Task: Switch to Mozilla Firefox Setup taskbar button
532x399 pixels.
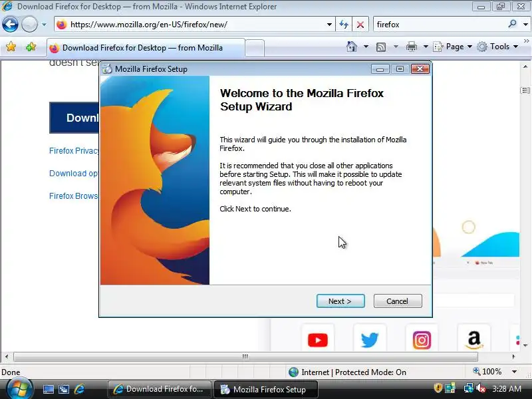Action: pos(265,389)
